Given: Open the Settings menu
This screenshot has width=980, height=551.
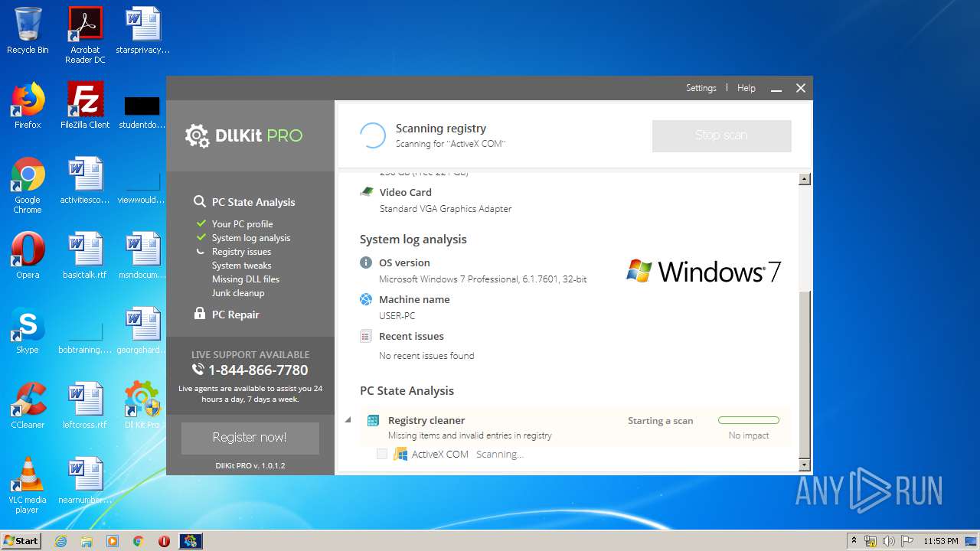Looking at the screenshot, I should [x=701, y=88].
